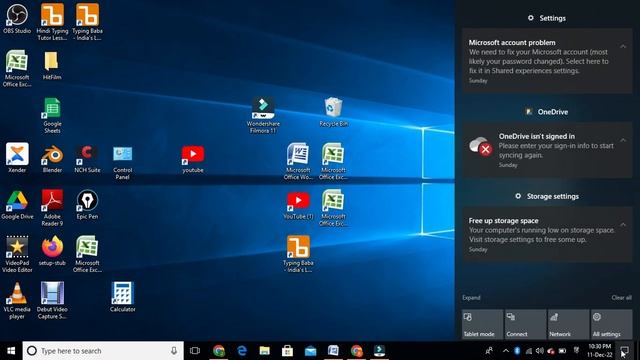Click the Connect quick action tile
The image size is (640, 360).
click(x=525, y=324)
